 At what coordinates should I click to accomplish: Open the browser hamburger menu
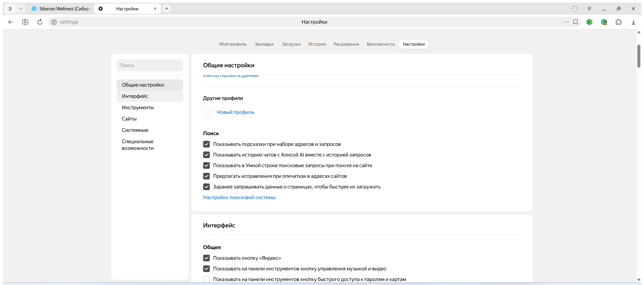pos(589,9)
